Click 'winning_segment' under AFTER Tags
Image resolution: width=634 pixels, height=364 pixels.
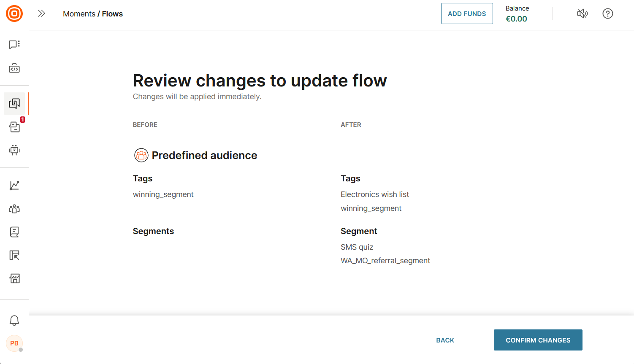tap(371, 208)
